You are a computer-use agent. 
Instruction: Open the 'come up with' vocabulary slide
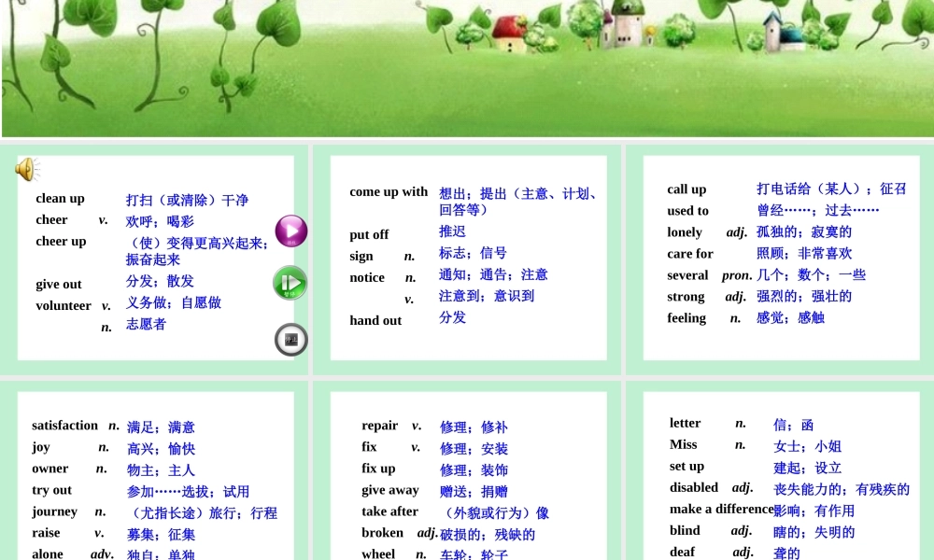(468, 258)
